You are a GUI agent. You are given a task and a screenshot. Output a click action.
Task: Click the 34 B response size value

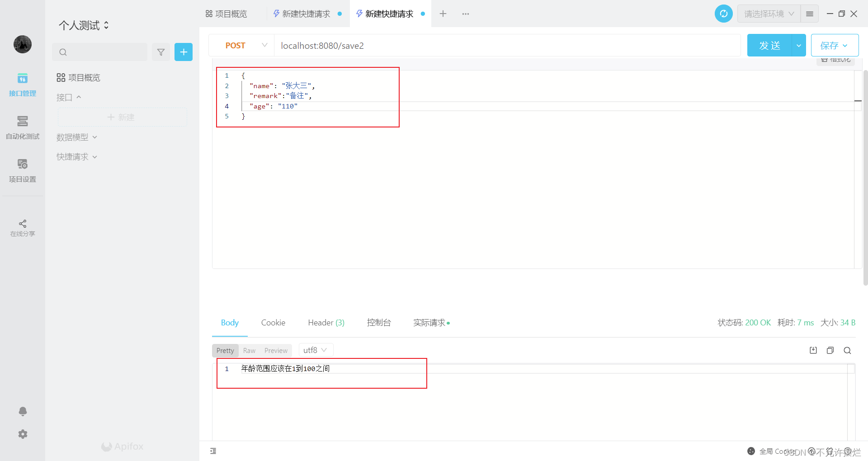pos(848,323)
